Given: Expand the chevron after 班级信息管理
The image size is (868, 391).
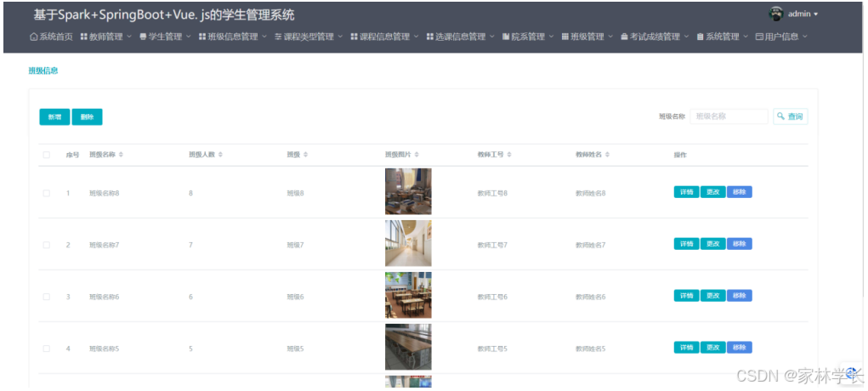Looking at the screenshot, I should pyautogui.click(x=264, y=37).
